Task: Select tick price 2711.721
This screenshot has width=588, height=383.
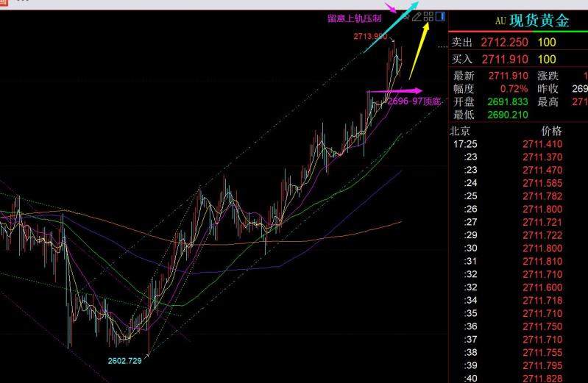Action: [x=542, y=222]
